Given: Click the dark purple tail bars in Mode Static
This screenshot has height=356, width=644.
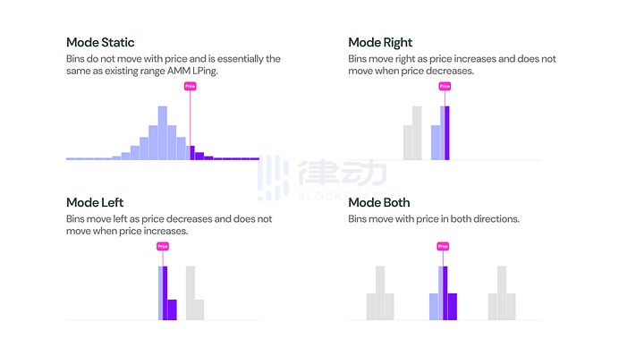Looking at the screenshot, I should (x=225, y=156).
